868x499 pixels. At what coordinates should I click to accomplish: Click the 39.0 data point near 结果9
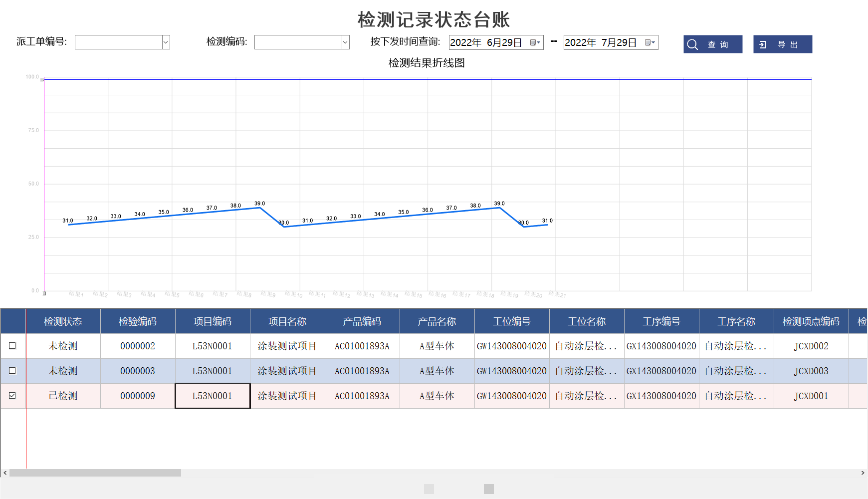tap(260, 208)
